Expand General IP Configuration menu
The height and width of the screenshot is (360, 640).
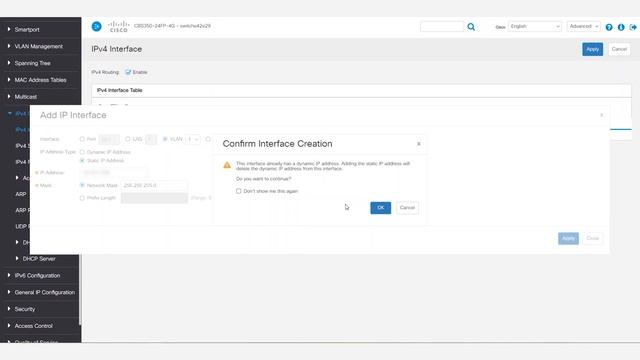coord(44,292)
